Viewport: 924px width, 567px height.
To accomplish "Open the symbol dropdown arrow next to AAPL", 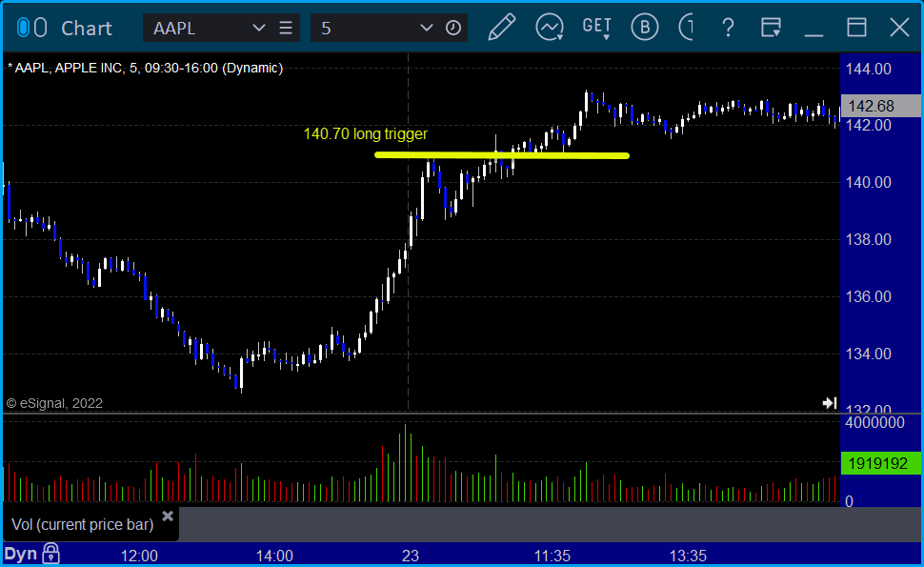I will coord(258,28).
